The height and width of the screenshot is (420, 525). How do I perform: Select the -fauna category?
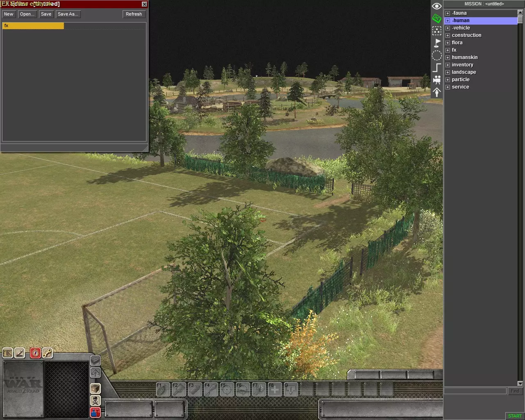(459, 13)
